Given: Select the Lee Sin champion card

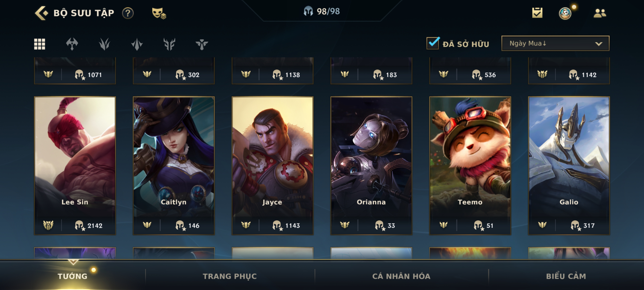Looking at the screenshot, I should (75, 166).
